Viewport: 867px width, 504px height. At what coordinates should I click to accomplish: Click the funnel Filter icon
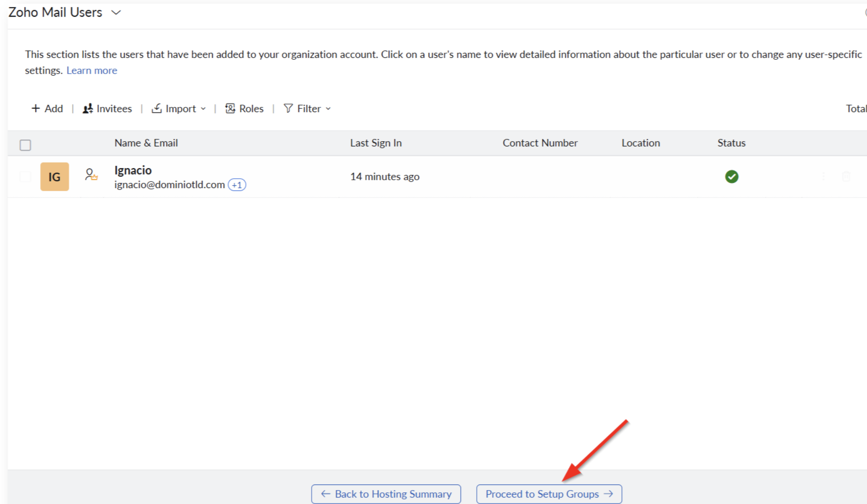(288, 108)
